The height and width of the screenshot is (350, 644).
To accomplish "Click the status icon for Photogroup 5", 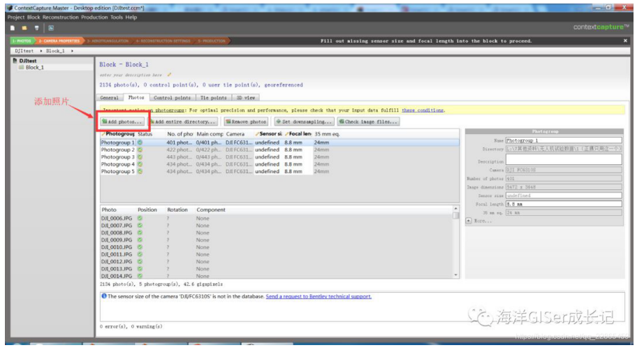I will [x=140, y=171].
